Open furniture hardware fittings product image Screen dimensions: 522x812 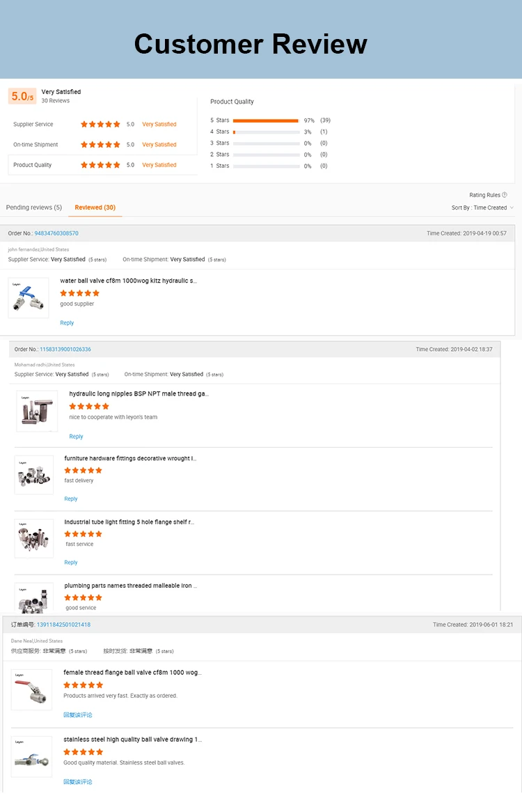(34, 475)
